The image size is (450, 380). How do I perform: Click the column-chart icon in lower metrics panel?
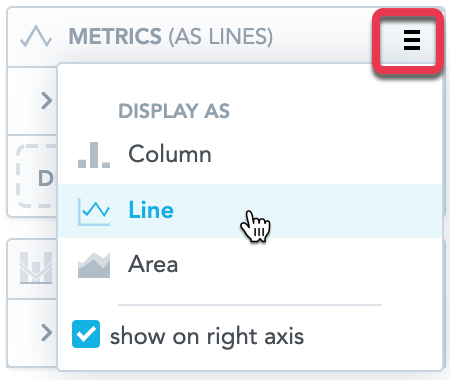(36, 268)
